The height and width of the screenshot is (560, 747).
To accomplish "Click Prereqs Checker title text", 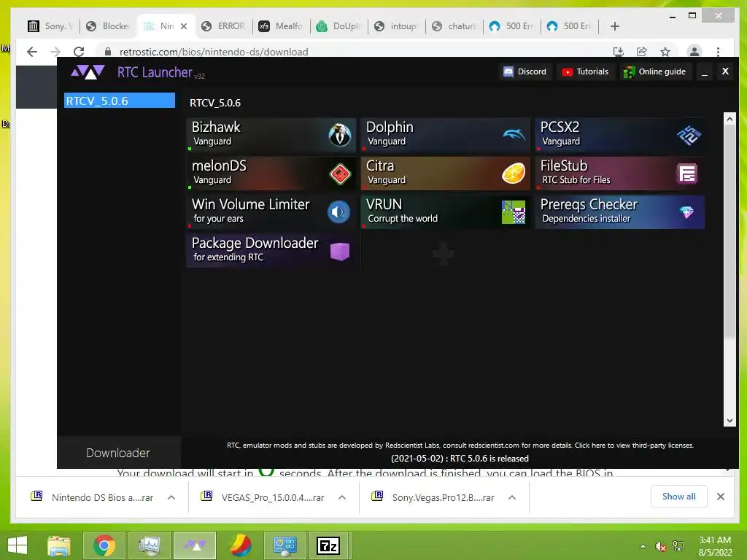I will [x=589, y=204].
